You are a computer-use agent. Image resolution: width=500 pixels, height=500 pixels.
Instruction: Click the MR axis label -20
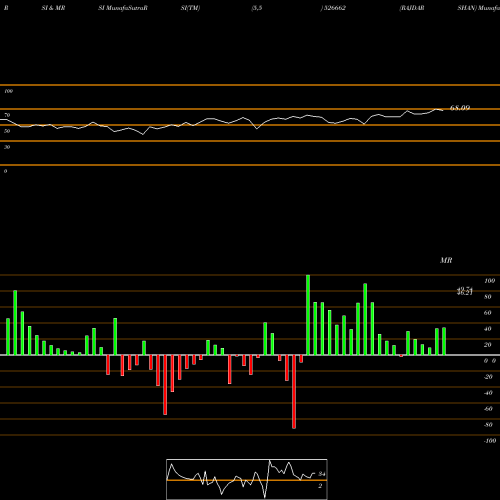pyautogui.click(x=488, y=377)
